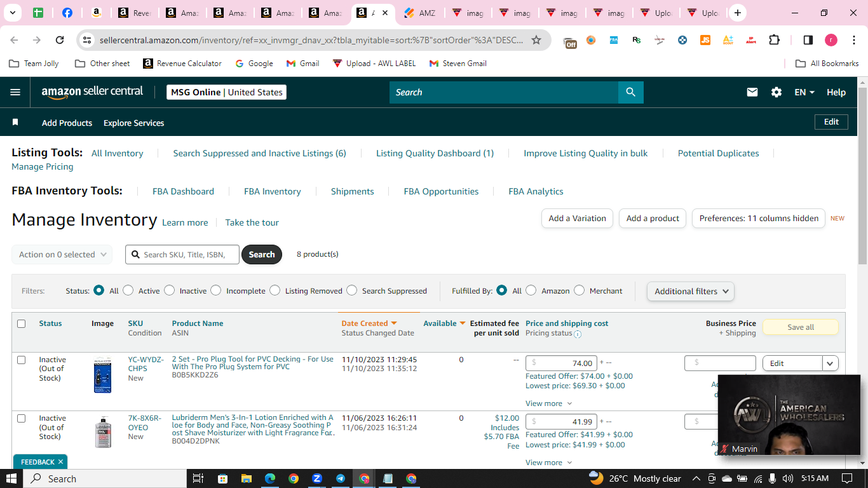
Task: Open Search Suppressed and Inactive Listings (6)
Action: point(260,153)
